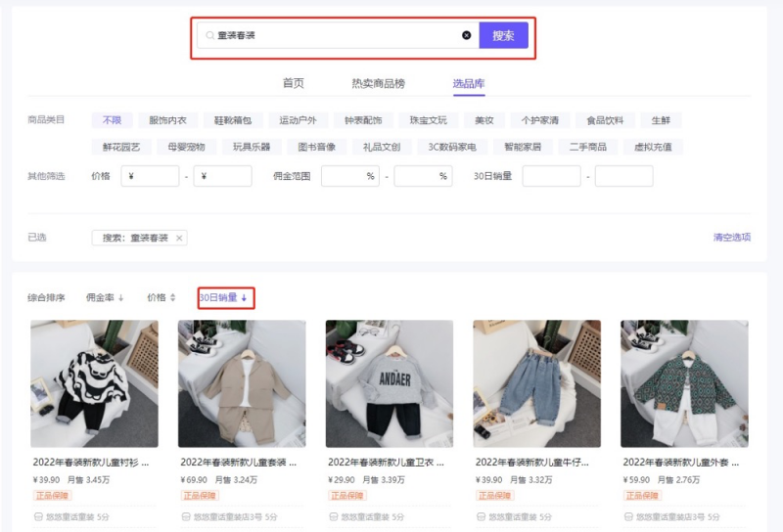This screenshot has width=783, height=532.
Task: Click the 清空选项 link
Action: (x=732, y=238)
